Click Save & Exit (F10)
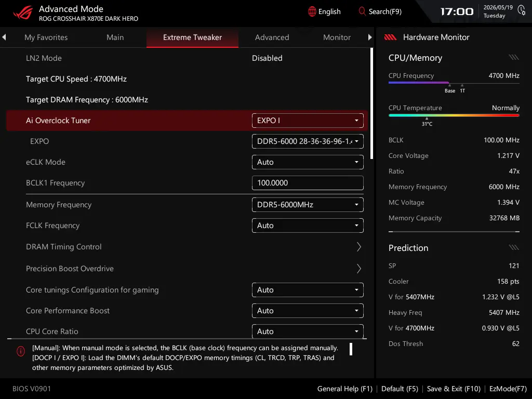532x399 pixels. (454, 389)
